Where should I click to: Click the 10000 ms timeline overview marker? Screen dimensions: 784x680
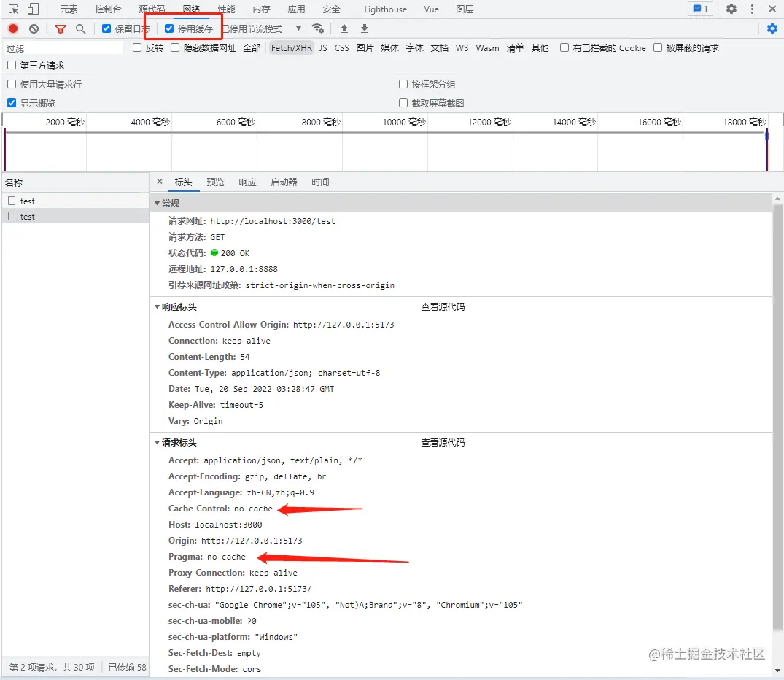(x=404, y=122)
